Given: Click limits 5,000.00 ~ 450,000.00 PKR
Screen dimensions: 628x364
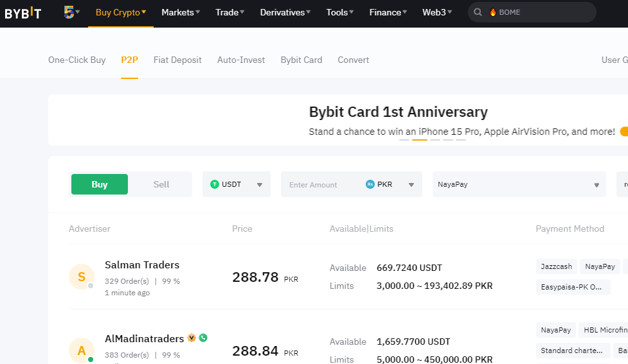Looking at the screenshot, I should [x=435, y=360].
